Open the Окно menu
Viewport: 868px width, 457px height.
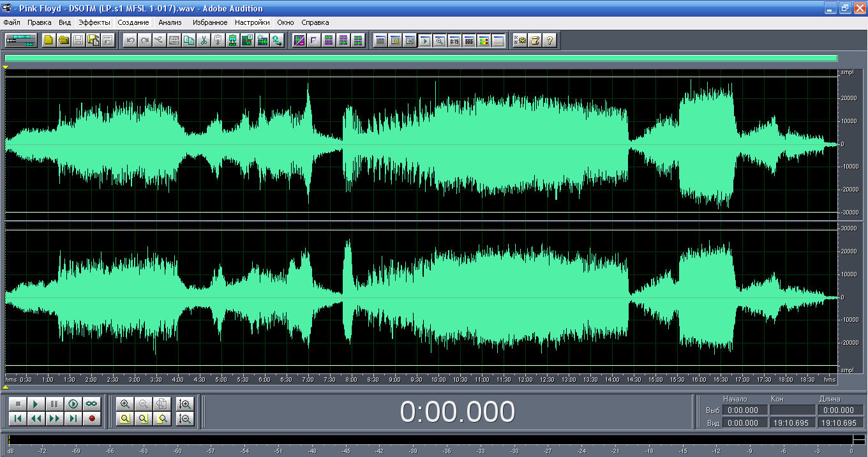[x=286, y=22]
